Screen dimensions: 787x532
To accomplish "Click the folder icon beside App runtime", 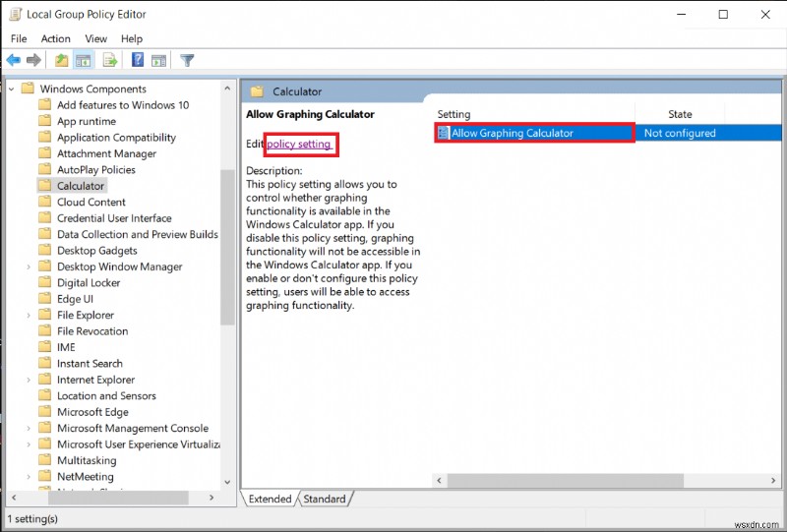I will coord(44,121).
